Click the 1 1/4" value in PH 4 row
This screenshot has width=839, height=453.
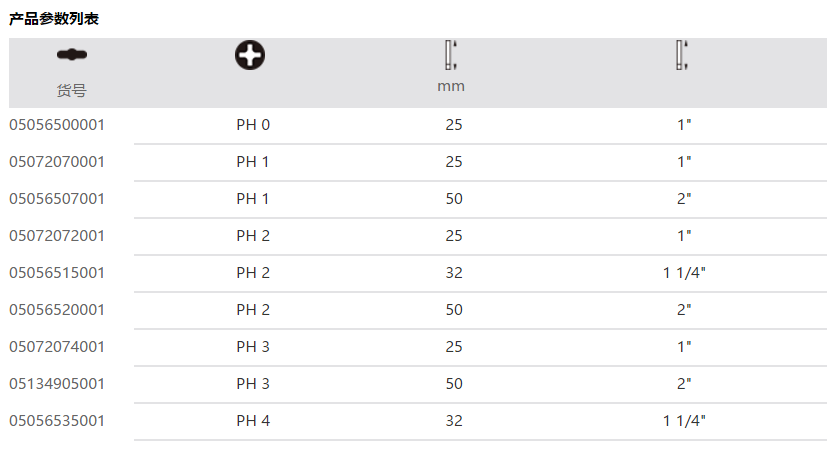tap(684, 421)
